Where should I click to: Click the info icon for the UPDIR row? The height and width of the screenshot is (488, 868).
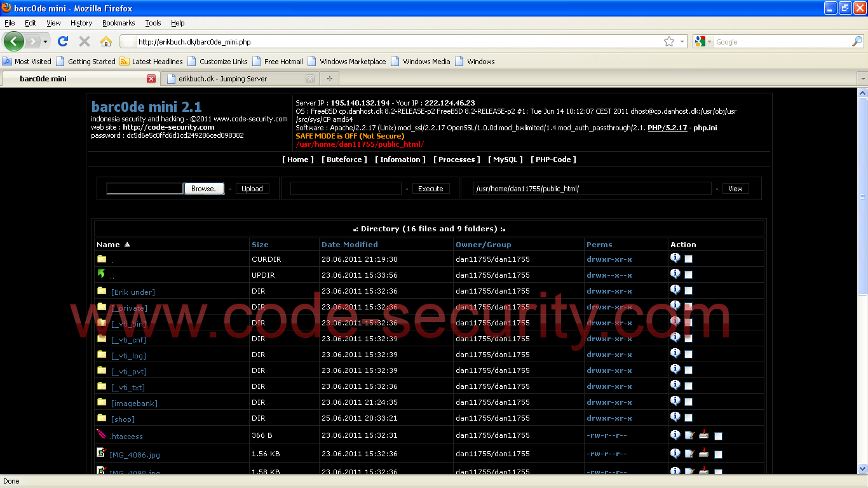click(675, 274)
